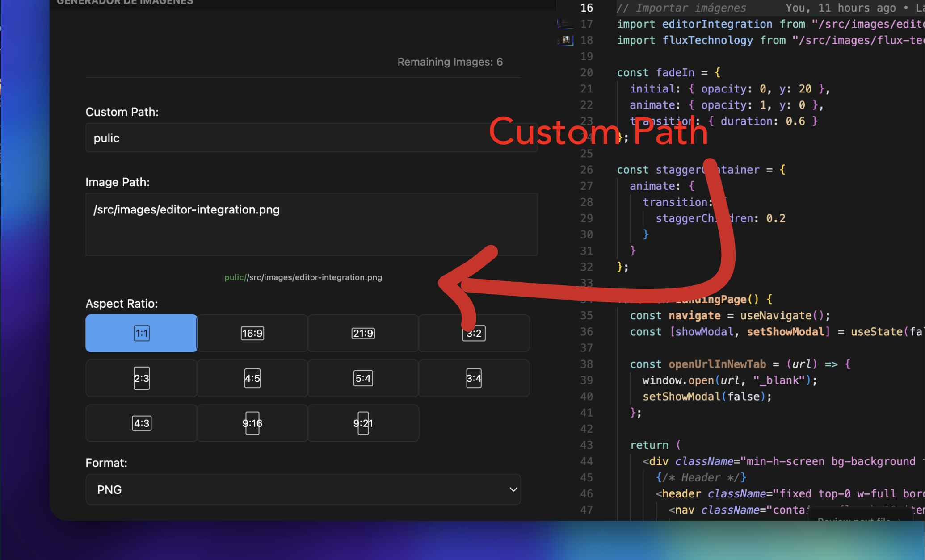Toggle the 4:3 aspect ratio option

[x=141, y=423]
